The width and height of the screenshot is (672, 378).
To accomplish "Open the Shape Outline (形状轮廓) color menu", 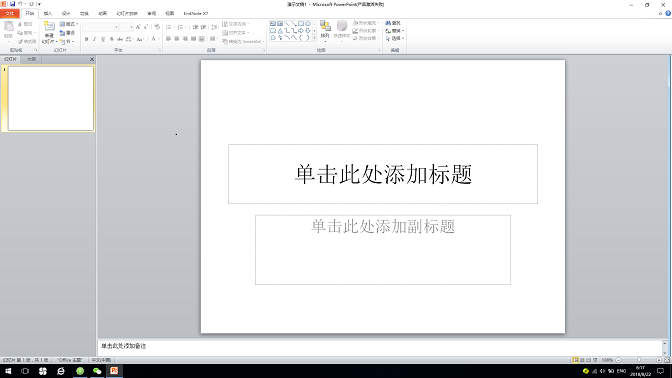I will pos(366,30).
